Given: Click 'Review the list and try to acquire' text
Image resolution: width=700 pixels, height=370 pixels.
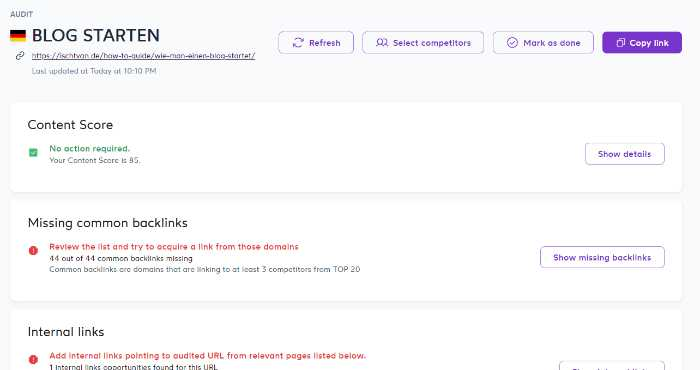Looking at the screenshot, I should [174, 247].
